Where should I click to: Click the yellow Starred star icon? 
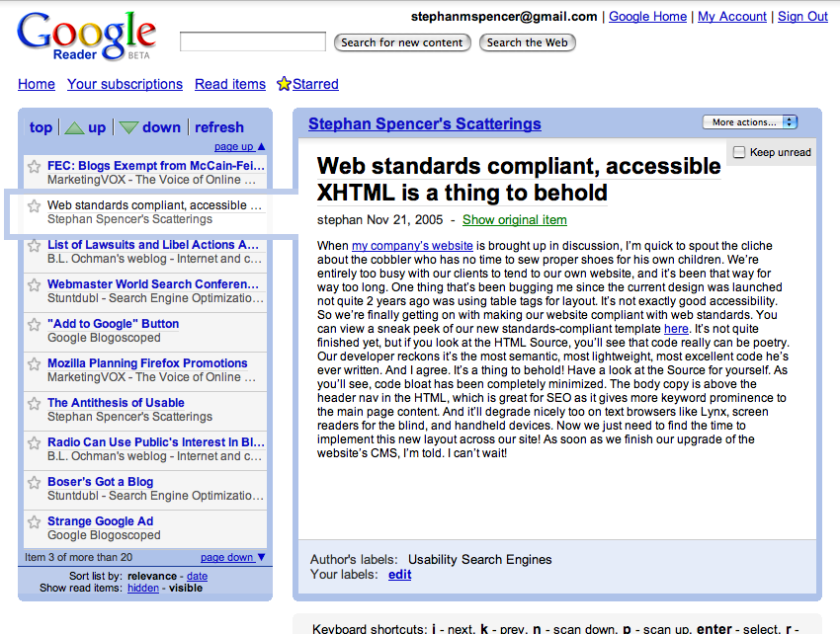[x=284, y=84]
